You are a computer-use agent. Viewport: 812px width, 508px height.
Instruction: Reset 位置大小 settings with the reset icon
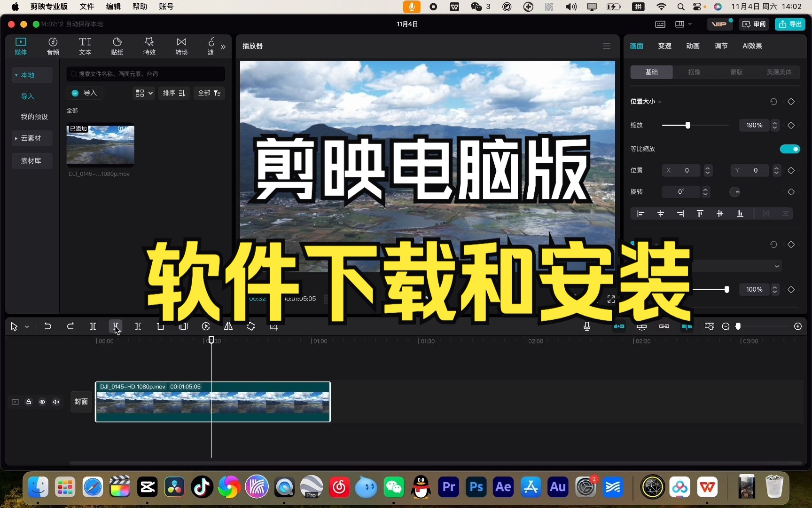(773, 102)
